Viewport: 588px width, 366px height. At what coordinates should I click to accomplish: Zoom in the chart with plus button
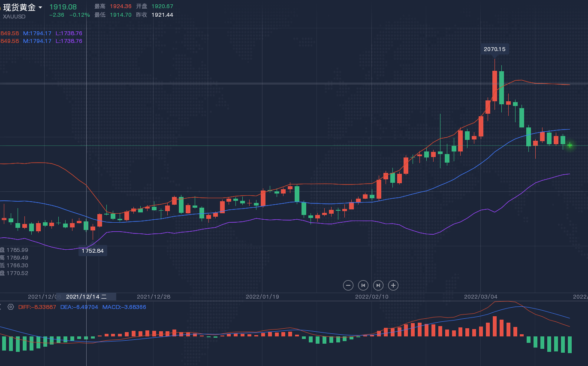click(393, 285)
